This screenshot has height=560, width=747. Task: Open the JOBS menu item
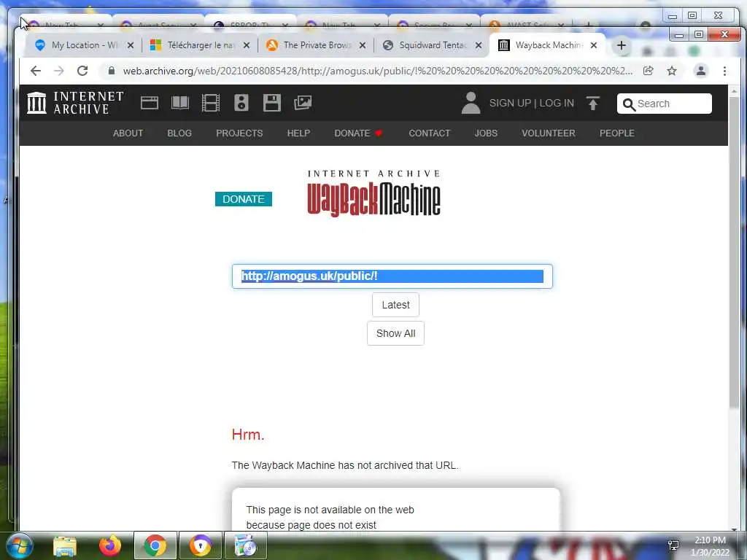click(486, 133)
